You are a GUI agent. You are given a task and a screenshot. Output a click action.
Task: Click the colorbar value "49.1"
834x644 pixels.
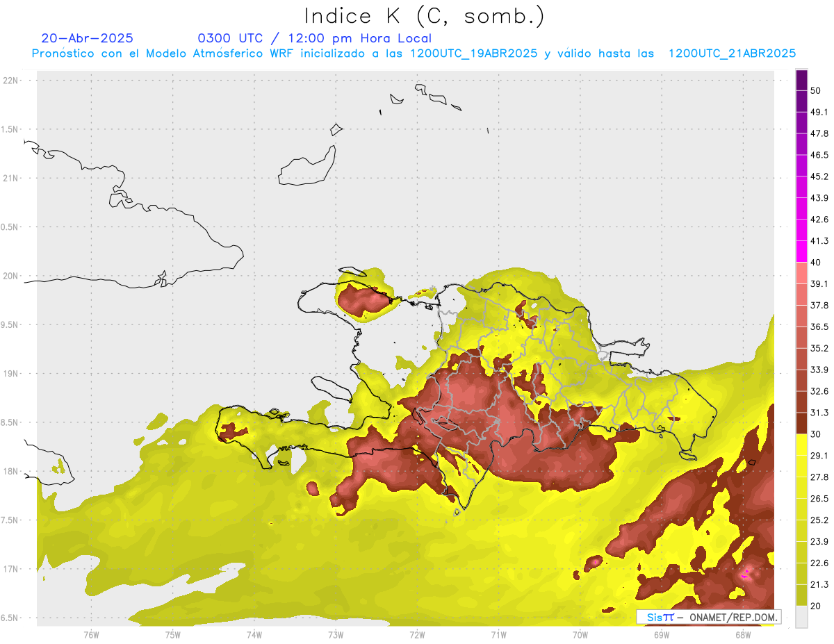pyautogui.click(x=819, y=113)
